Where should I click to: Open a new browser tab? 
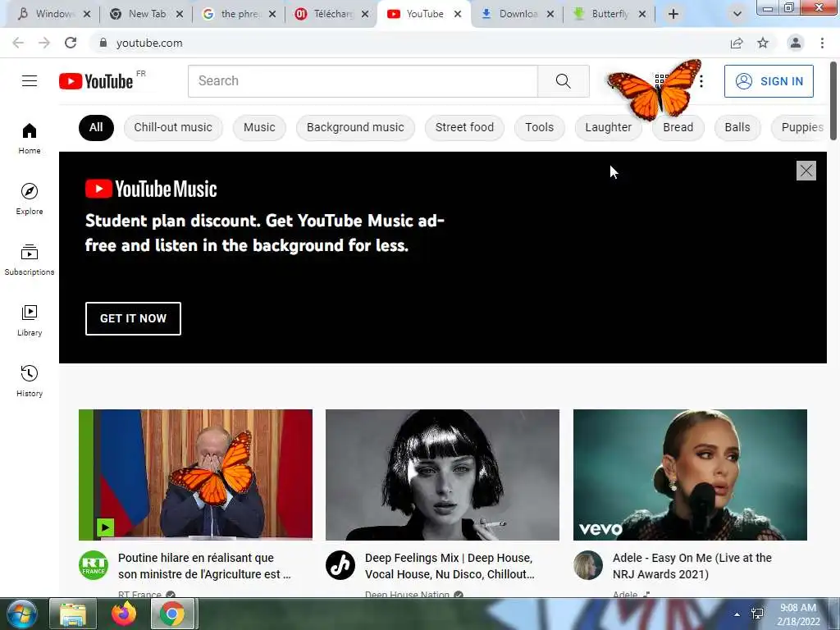click(673, 14)
